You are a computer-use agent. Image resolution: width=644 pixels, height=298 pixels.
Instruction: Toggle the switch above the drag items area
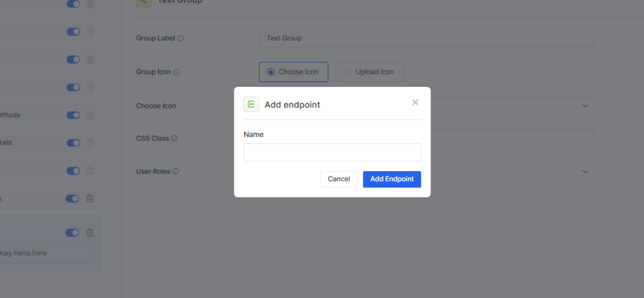pyautogui.click(x=73, y=232)
